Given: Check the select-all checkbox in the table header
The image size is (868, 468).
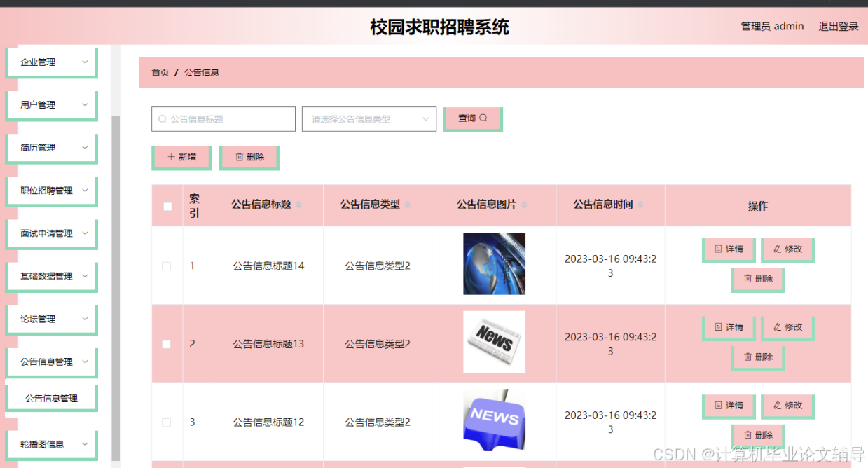Looking at the screenshot, I should (166, 206).
